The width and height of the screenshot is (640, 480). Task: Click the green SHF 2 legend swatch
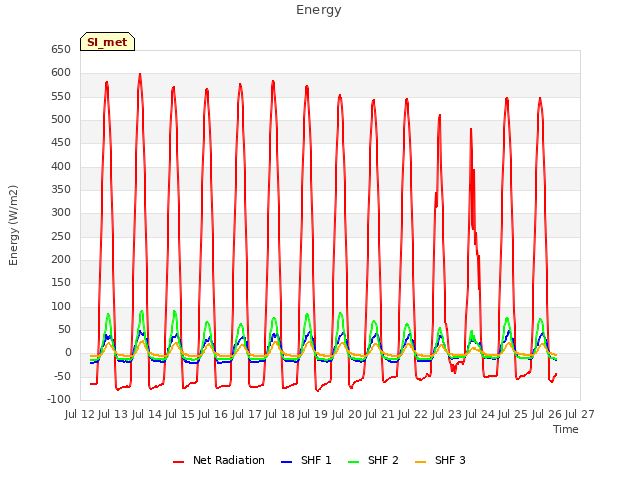click(353, 462)
